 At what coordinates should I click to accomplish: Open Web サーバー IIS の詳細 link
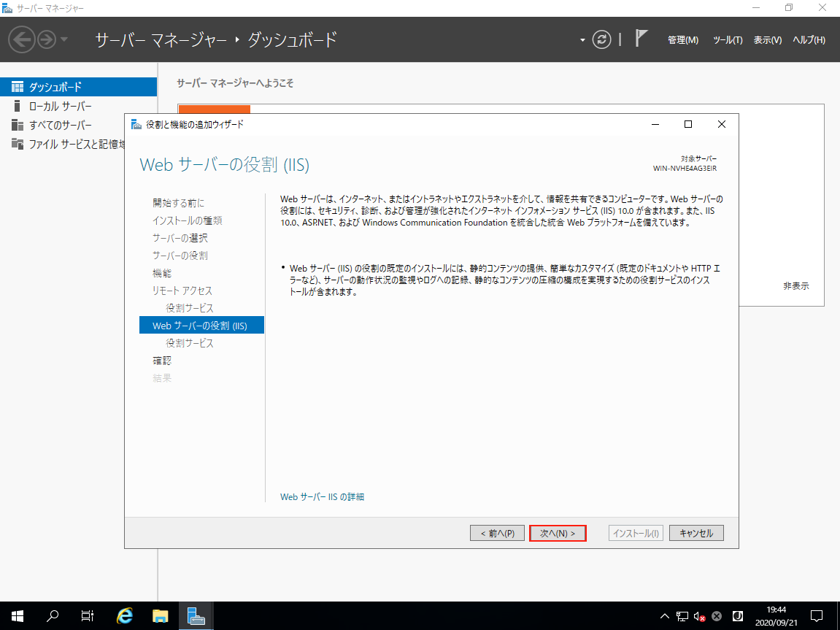(x=322, y=497)
